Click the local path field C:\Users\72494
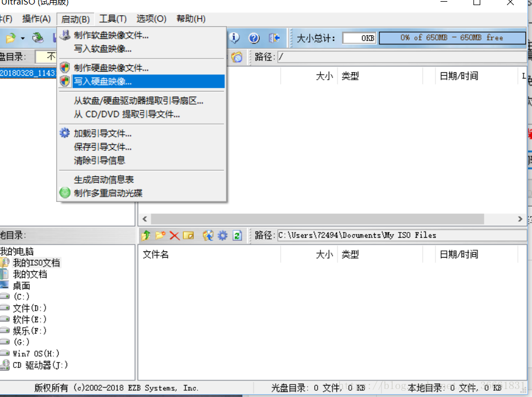The height and width of the screenshot is (397, 532). (x=402, y=235)
